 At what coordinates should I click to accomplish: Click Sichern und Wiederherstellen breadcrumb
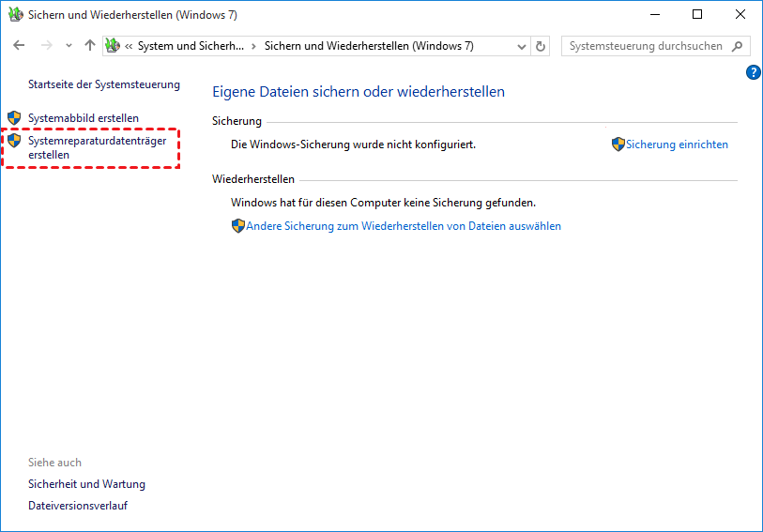369,46
